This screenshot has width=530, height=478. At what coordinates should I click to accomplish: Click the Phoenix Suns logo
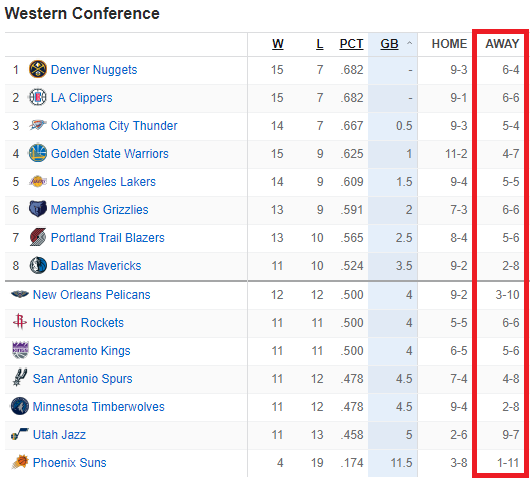click(x=20, y=462)
